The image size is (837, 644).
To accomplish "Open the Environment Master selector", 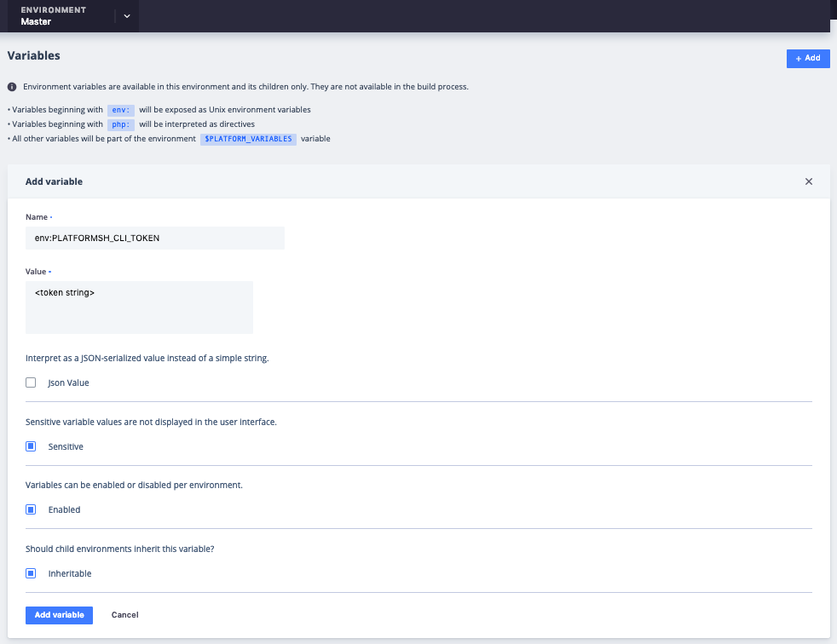I will click(53, 16).
